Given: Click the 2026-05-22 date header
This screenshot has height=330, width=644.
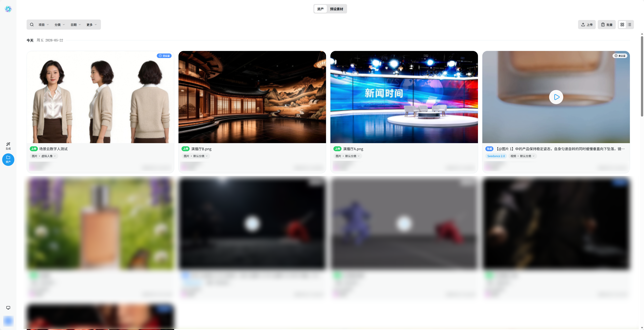Looking at the screenshot, I should pos(54,40).
